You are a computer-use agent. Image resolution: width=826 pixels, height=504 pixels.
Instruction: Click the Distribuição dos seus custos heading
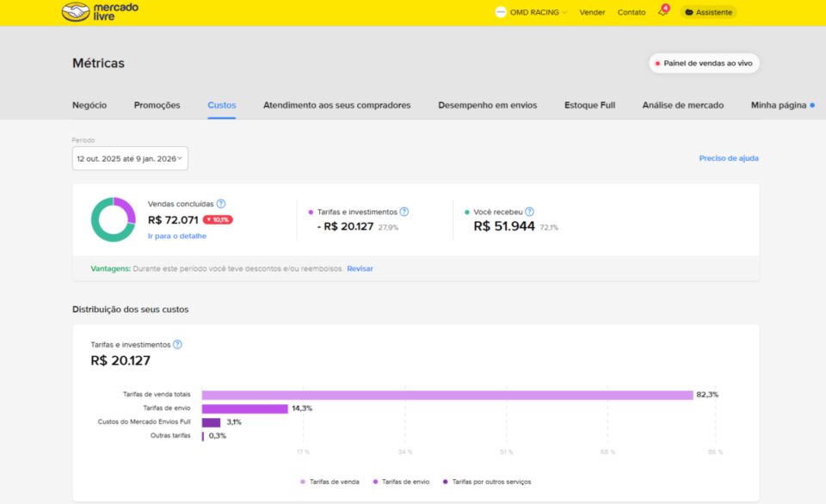point(130,309)
